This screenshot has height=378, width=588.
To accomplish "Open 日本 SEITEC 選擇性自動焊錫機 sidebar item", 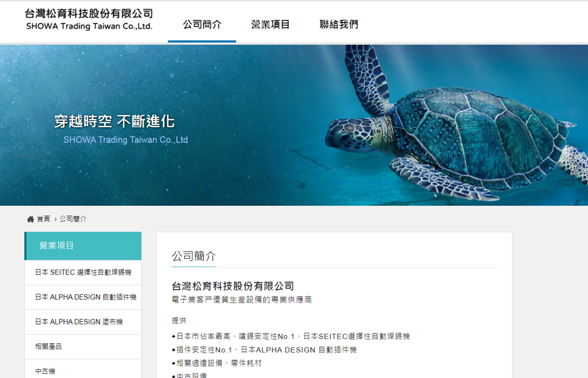I will click(x=83, y=272).
